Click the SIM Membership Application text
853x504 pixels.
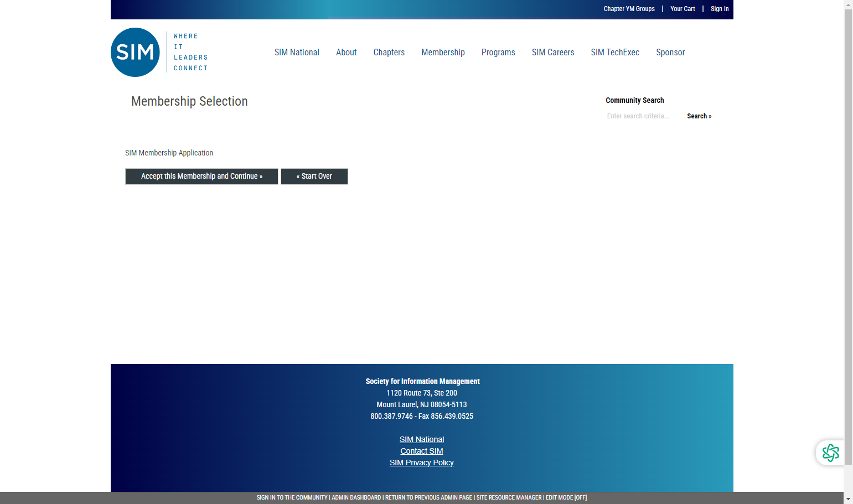click(x=169, y=153)
